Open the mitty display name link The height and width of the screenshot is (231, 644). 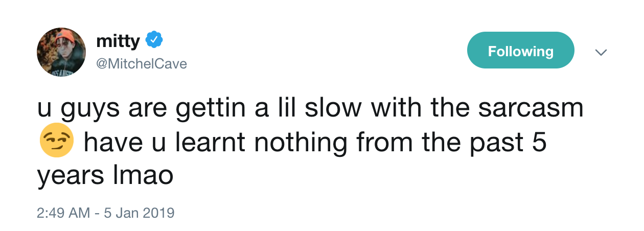point(118,40)
